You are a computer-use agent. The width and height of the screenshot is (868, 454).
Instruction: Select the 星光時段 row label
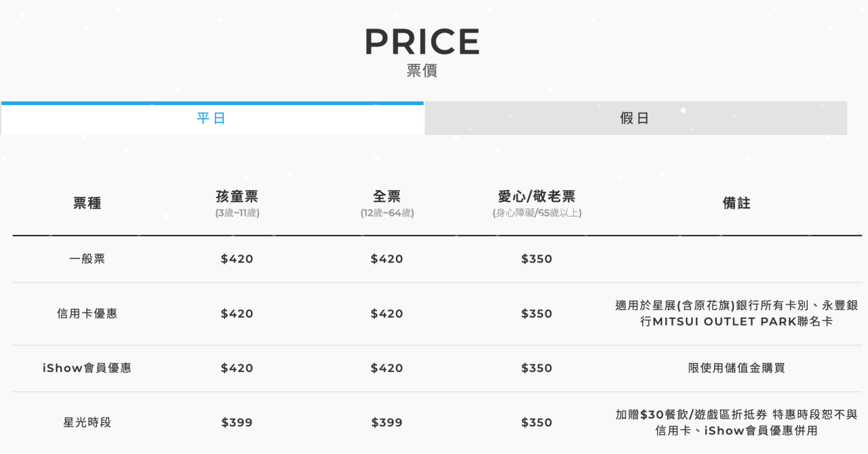[x=87, y=422]
